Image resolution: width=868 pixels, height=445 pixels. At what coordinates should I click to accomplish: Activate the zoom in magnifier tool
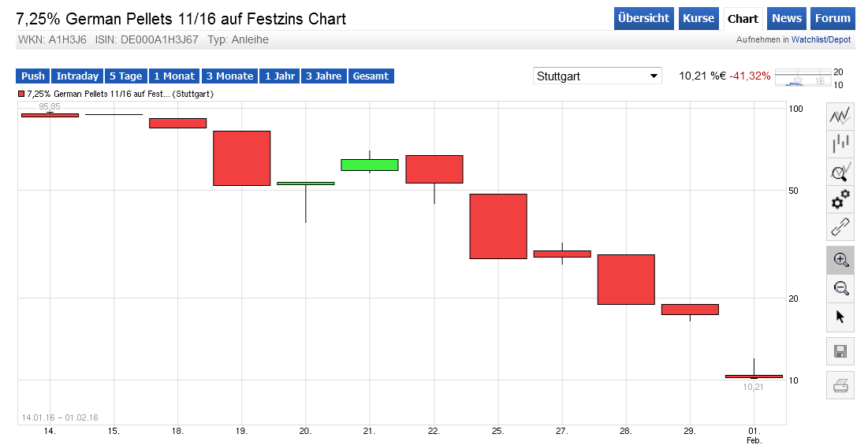tap(840, 261)
